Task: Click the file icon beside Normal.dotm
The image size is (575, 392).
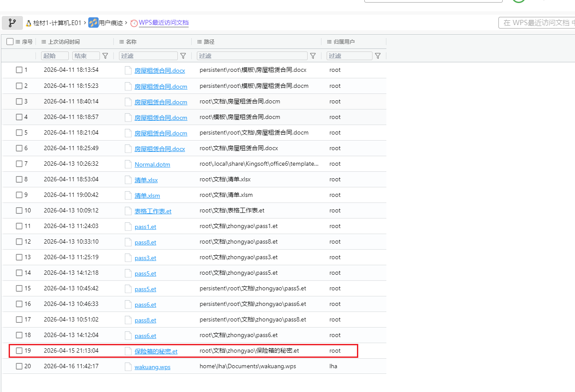Action: pyautogui.click(x=128, y=164)
